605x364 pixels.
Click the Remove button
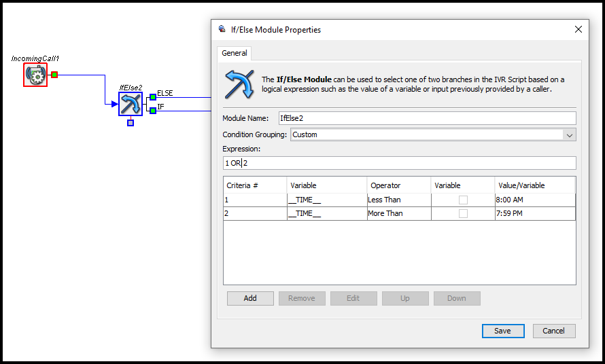coord(302,298)
